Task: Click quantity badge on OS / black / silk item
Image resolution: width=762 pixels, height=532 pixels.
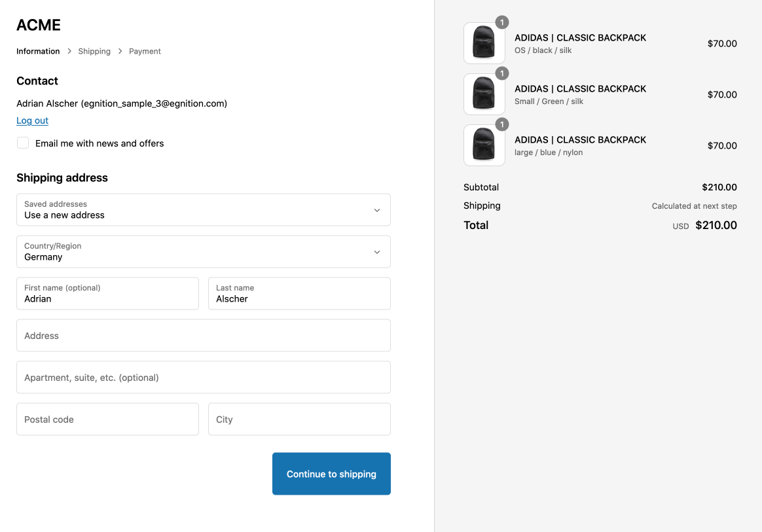Action: point(502,22)
